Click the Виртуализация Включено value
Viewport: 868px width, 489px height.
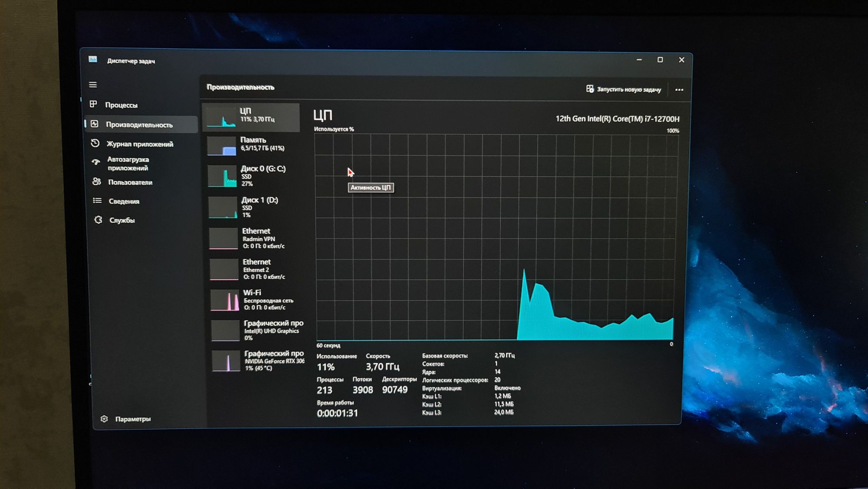point(507,388)
